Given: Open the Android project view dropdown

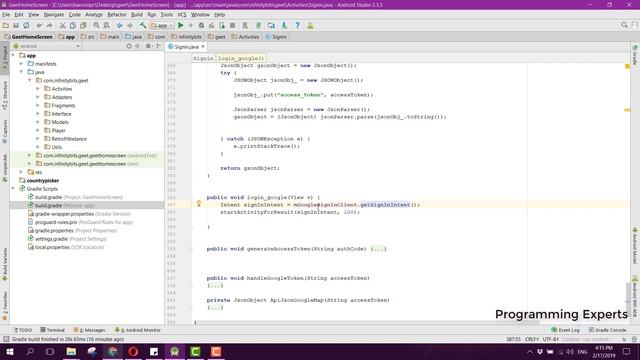Looking at the screenshot, I should pyautogui.click(x=47, y=46).
